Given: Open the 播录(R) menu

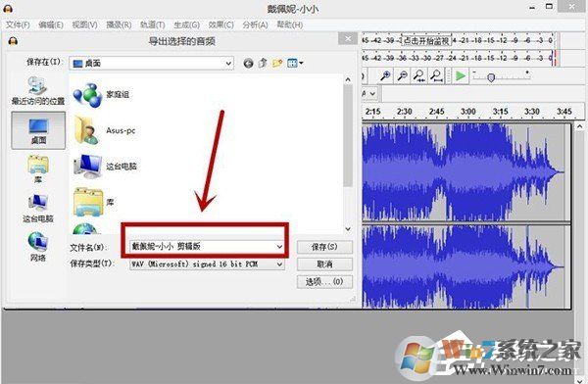Looking at the screenshot, I should pos(119,24).
